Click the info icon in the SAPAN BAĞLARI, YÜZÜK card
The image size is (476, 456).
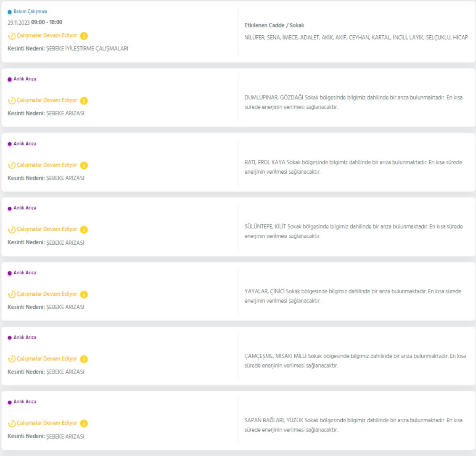[x=84, y=423]
